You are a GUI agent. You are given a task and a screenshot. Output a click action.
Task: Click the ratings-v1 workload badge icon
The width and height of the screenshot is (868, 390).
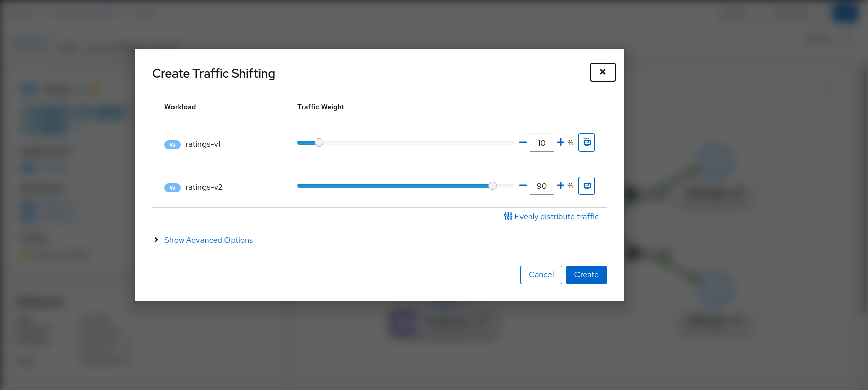click(x=172, y=145)
